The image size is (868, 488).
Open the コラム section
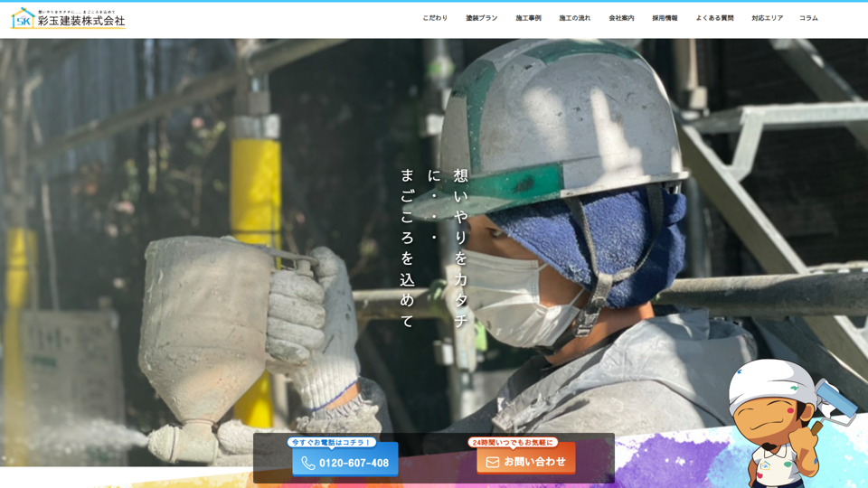click(x=808, y=18)
